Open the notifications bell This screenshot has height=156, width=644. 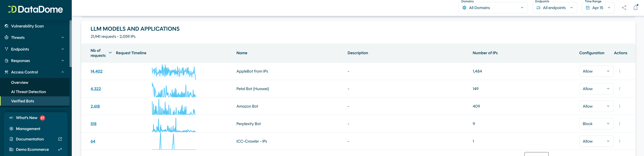[x=636, y=8]
